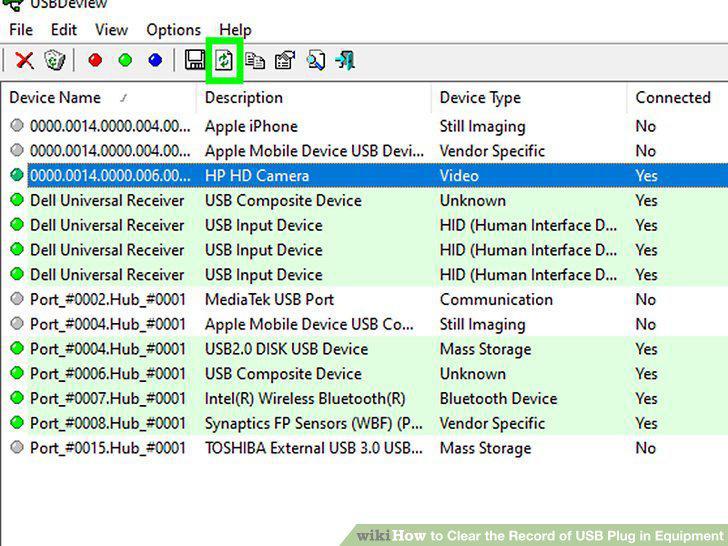Select Dell Universal Receiver on the USB Composite Device row
This screenshot has width=728, height=546.
point(107,201)
